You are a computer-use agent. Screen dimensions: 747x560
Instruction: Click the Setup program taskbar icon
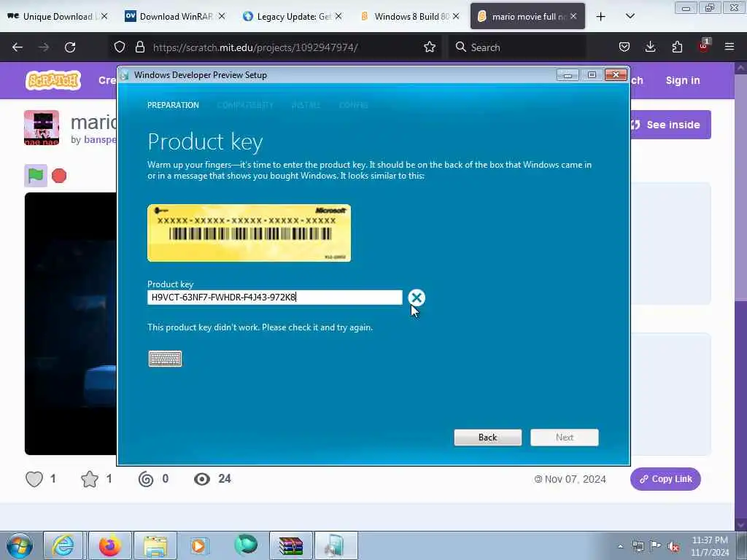coord(336,545)
